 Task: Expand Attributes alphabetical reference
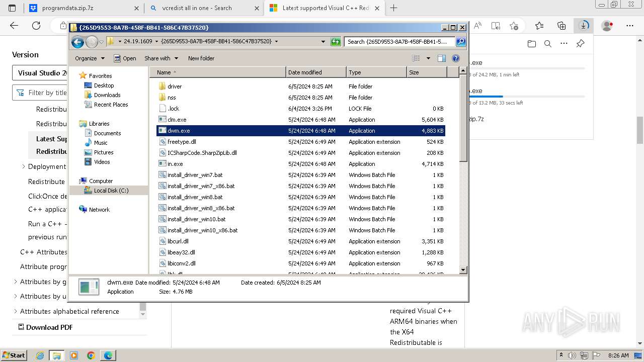click(x=16, y=311)
